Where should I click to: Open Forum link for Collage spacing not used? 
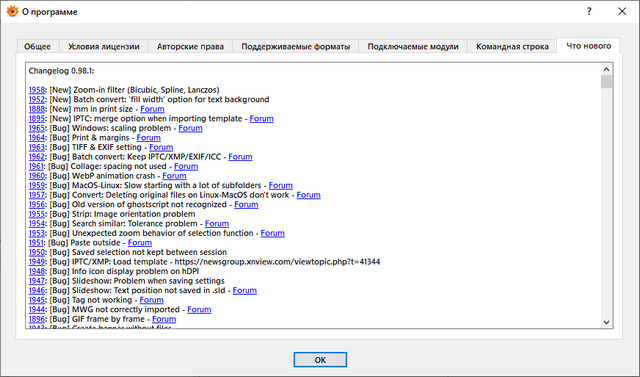pyautogui.click(x=186, y=166)
